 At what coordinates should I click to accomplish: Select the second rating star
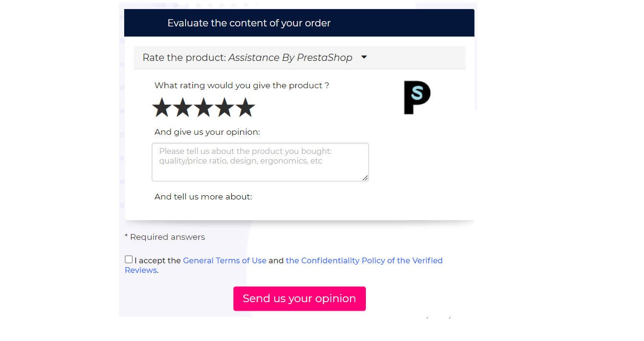[x=183, y=107]
